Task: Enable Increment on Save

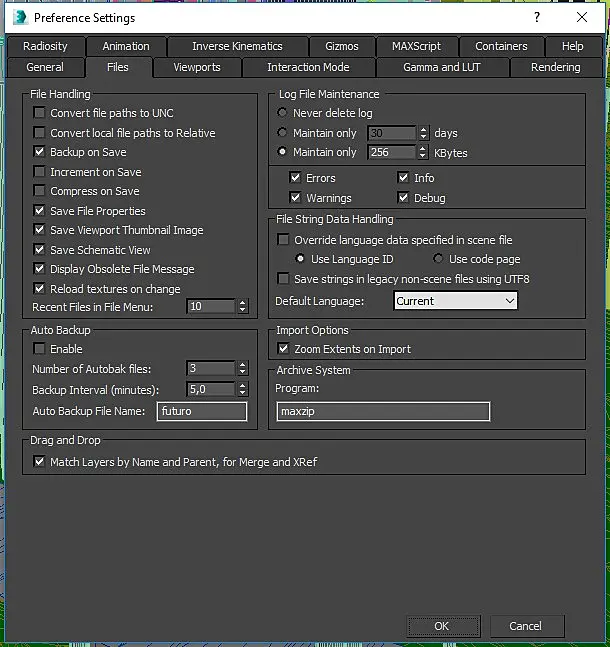Action: [x=40, y=171]
